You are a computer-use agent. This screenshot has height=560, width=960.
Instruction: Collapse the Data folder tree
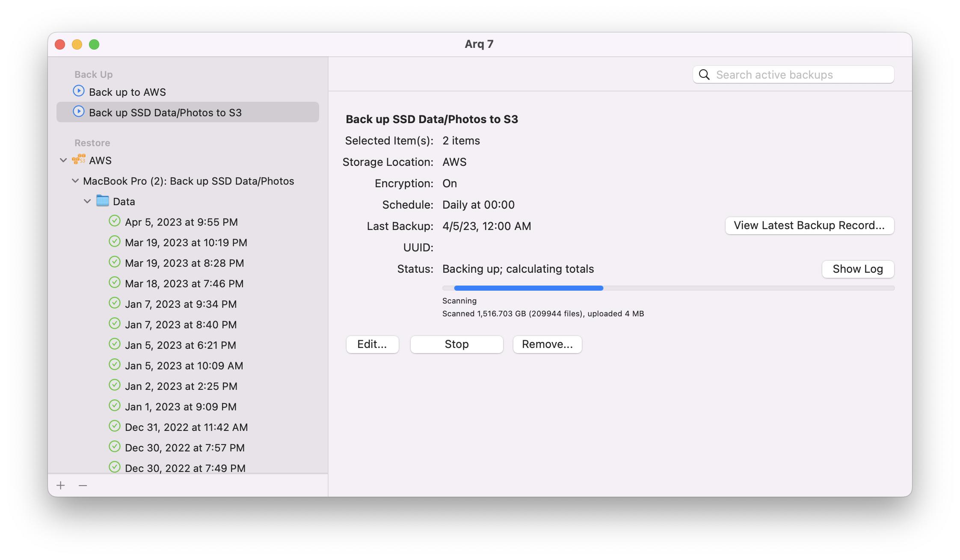point(87,201)
